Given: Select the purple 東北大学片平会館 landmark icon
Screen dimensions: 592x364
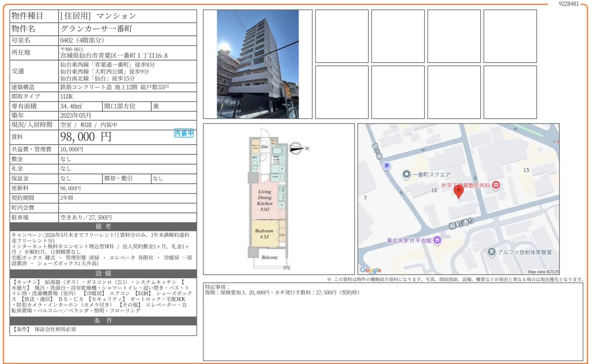Looking at the screenshot, I should click(x=437, y=240).
